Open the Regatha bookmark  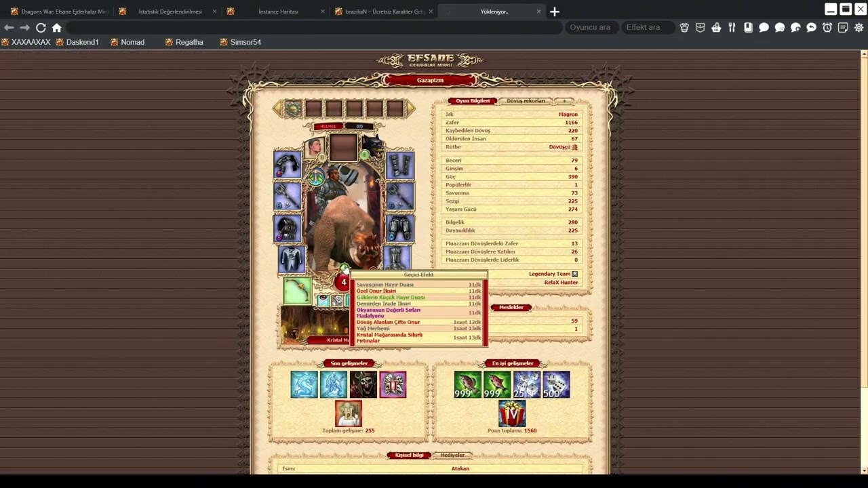tap(184, 42)
